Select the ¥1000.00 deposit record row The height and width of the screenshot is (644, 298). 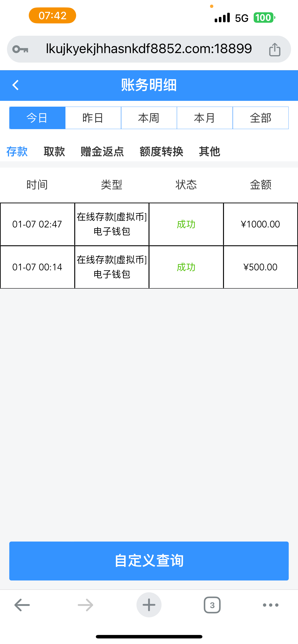pyautogui.click(x=149, y=224)
